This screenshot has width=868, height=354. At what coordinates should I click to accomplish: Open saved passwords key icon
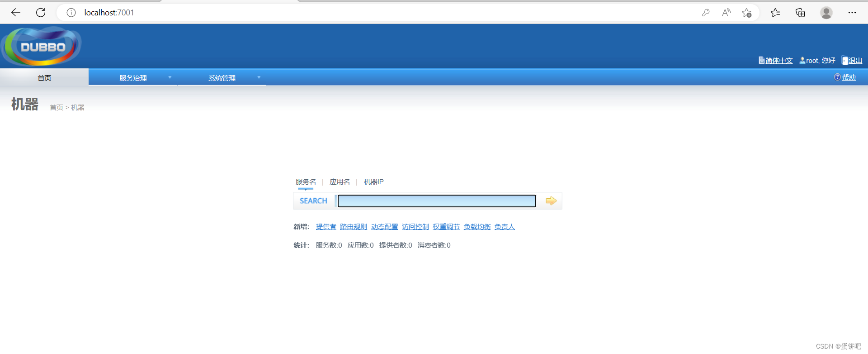pos(706,13)
